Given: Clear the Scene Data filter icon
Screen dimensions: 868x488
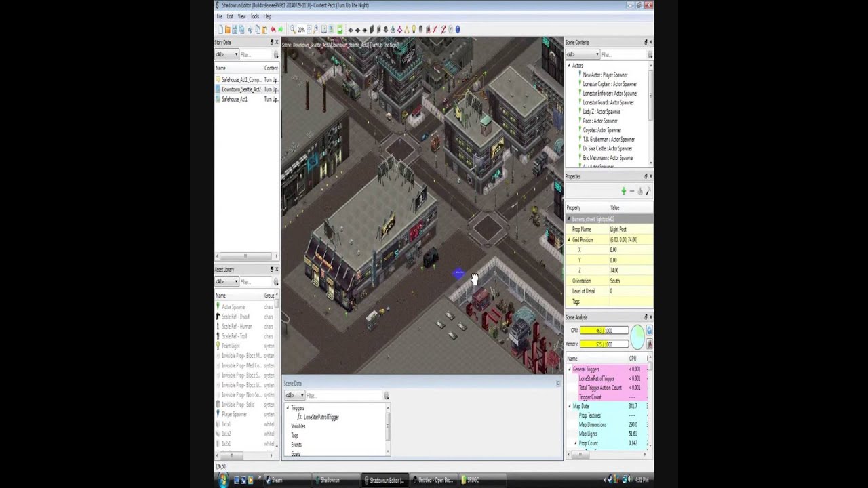Looking at the screenshot, I should pyautogui.click(x=387, y=395).
